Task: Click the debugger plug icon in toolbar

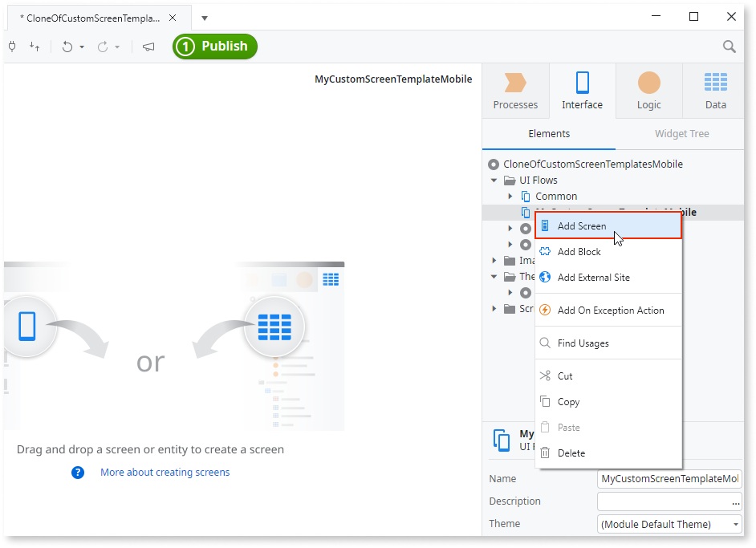Action: (x=12, y=47)
